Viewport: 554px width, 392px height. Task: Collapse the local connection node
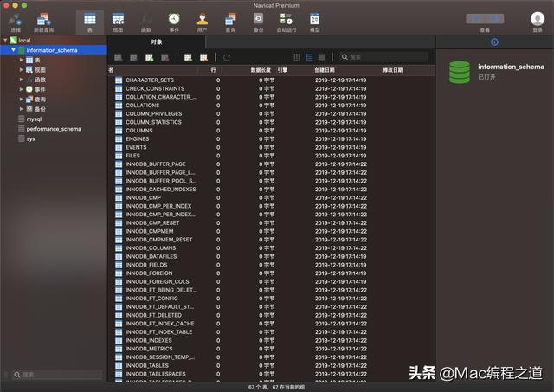(x=5, y=41)
